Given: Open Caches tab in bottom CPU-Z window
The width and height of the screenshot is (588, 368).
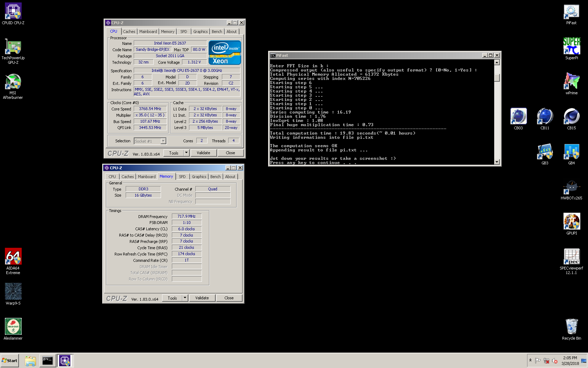Looking at the screenshot, I should tap(127, 177).
